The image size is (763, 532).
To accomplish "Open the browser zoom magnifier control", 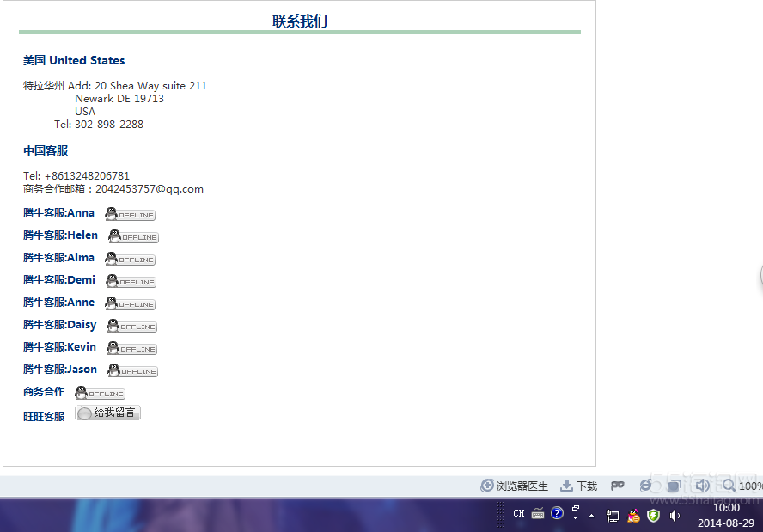I will [x=729, y=486].
